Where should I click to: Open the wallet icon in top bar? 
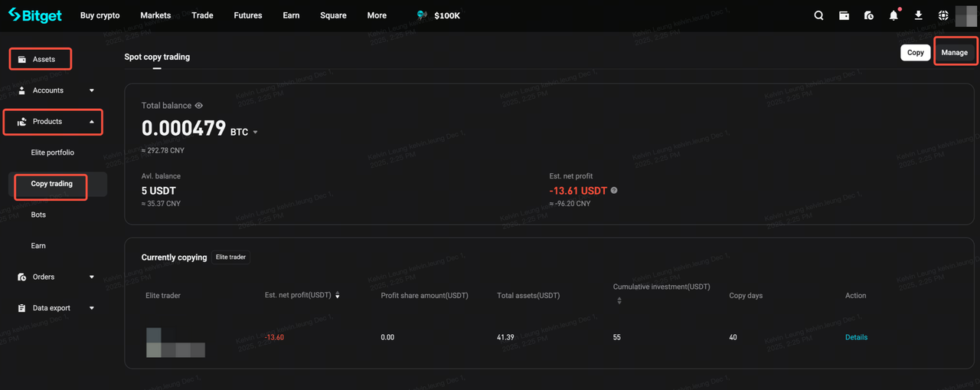[844, 15]
